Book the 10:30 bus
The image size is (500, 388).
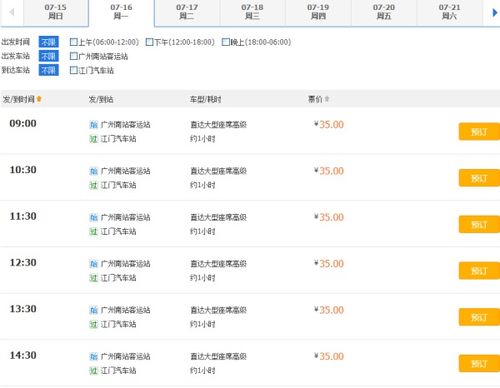pos(479,178)
